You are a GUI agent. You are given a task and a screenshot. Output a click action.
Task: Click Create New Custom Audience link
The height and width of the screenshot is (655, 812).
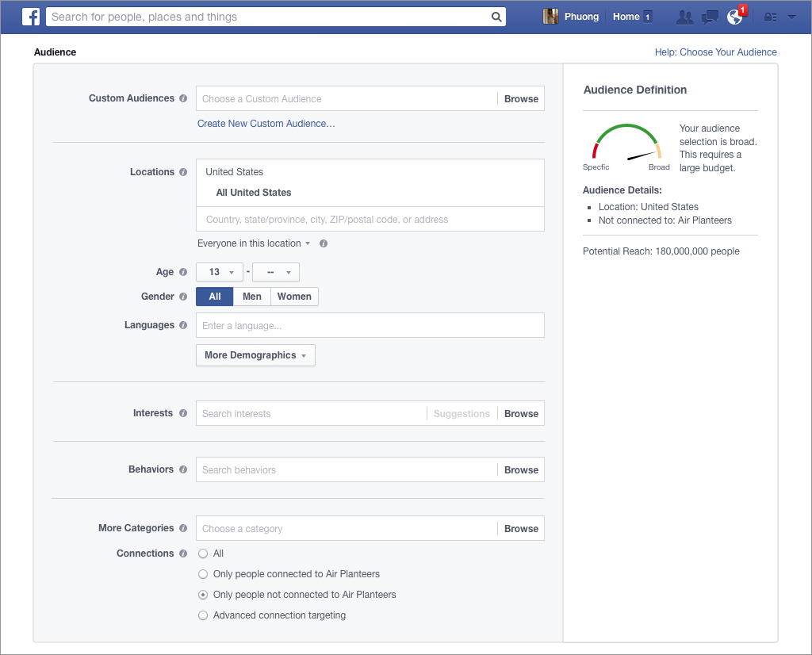click(x=266, y=124)
